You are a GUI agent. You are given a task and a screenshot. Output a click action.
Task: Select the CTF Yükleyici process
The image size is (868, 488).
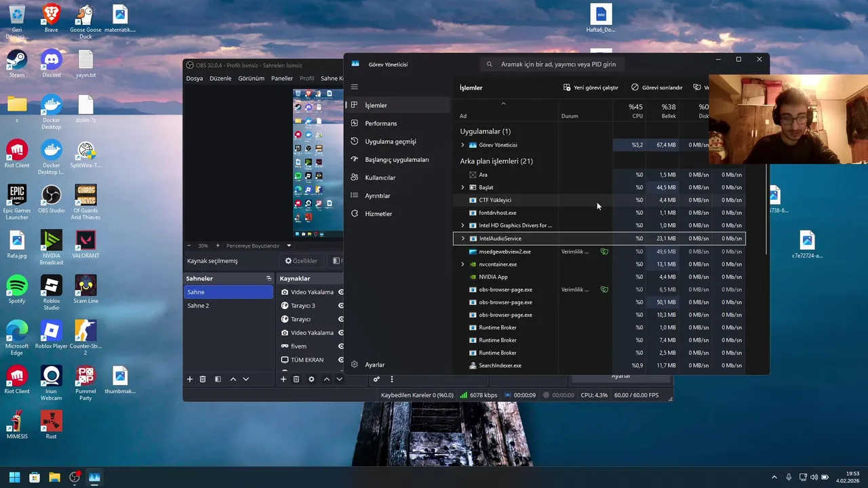pyautogui.click(x=599, y=201)
